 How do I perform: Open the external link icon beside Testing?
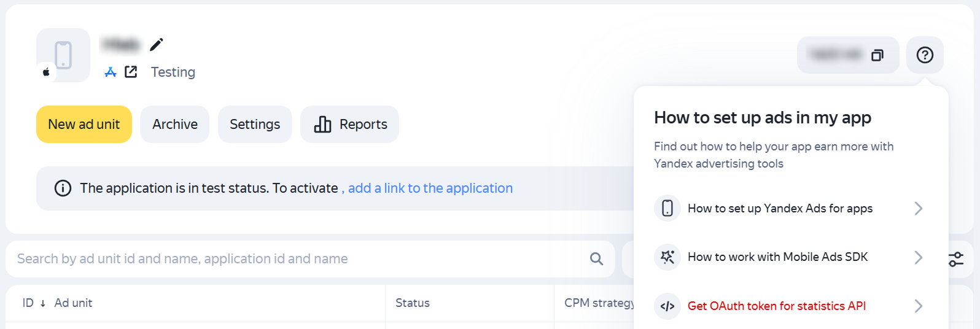[131, 72]
